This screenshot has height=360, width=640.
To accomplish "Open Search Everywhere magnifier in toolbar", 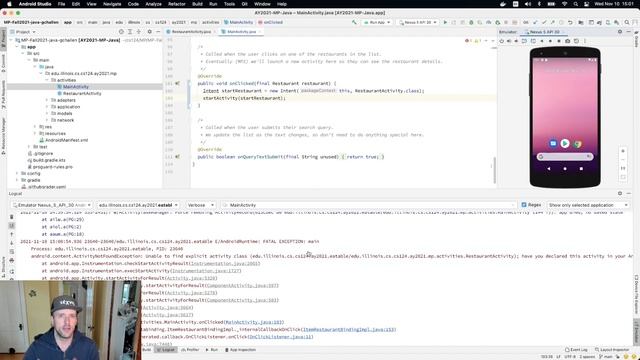I will click(x=627, y=22).
